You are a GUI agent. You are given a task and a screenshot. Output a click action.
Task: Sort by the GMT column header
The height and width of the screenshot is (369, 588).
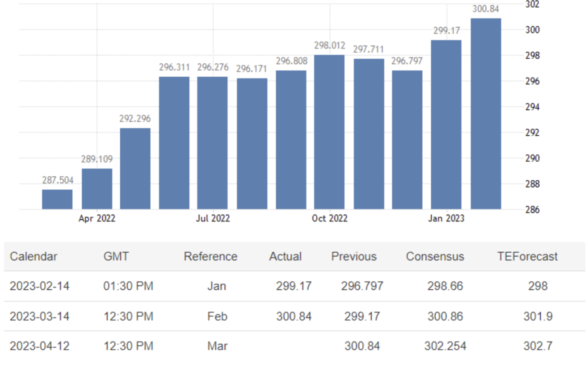(x=116, y=257)
